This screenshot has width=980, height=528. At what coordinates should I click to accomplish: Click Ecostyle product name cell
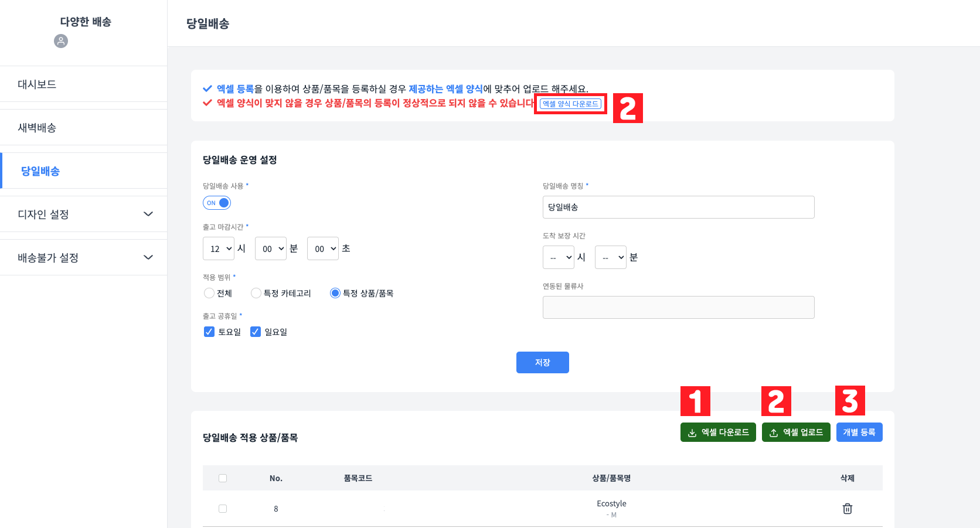coord(611,503)
